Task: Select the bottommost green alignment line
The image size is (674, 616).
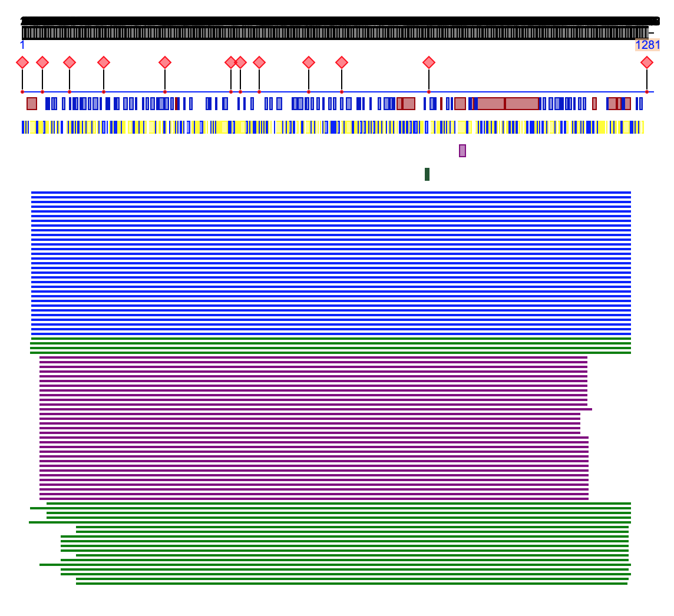Action: pos(351,584)
